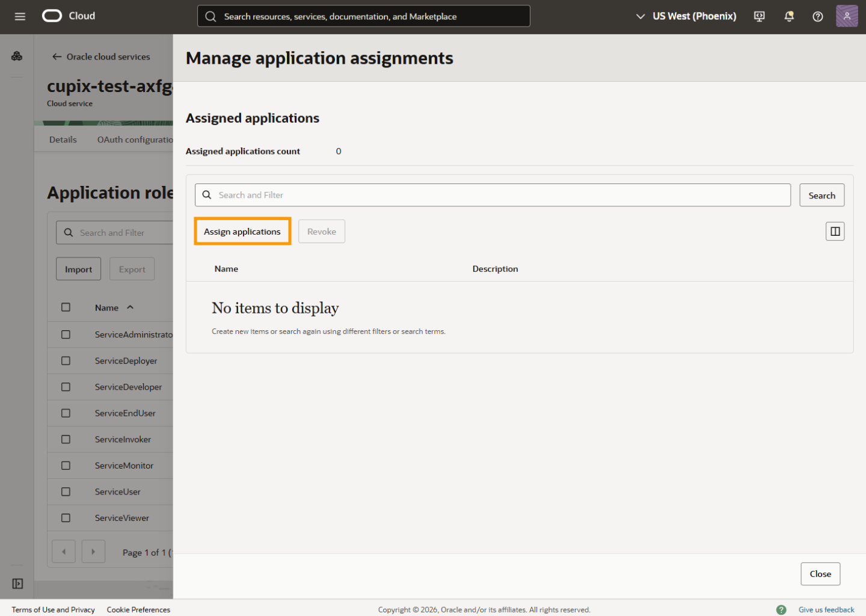Screen dimensions: 866x616
Task: Open the US West (Phoenix) region dropdown
Action: [686, 16]
